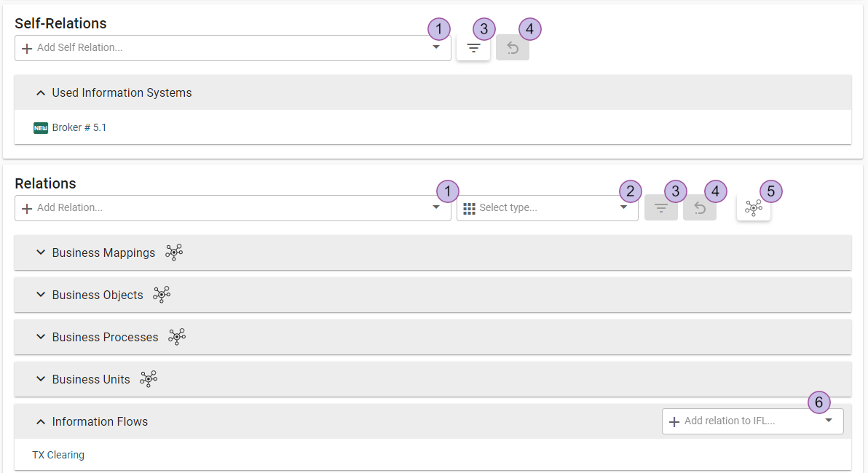Viewport: 868px width, 473px height.
Task: Click graph icon next to Business Processes
Action: [x=177, y=337]
